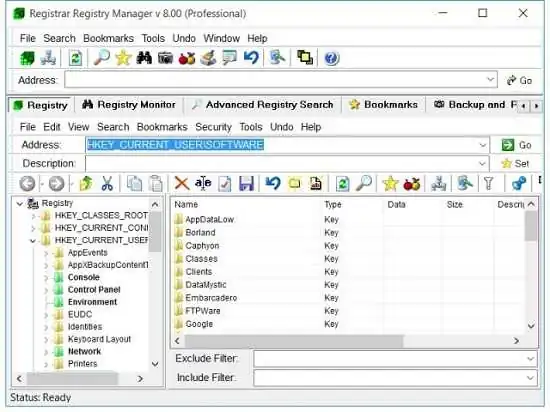Click the yellow new key folder icon
This screenshot has height=412, width=550.
pyautogui.click(x=295, y=183)
